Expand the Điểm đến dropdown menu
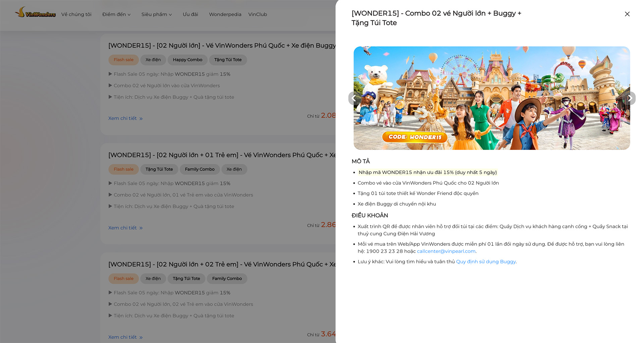Viewport: 644px width, 343px height. (x=116, y=14)
